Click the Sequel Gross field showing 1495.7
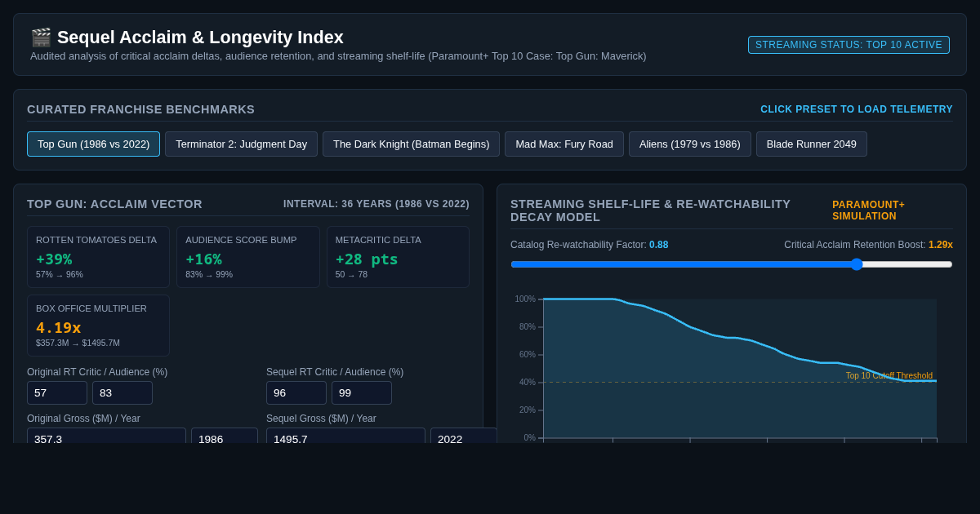Screen dimensions: 980x514 tap(345, 435)
